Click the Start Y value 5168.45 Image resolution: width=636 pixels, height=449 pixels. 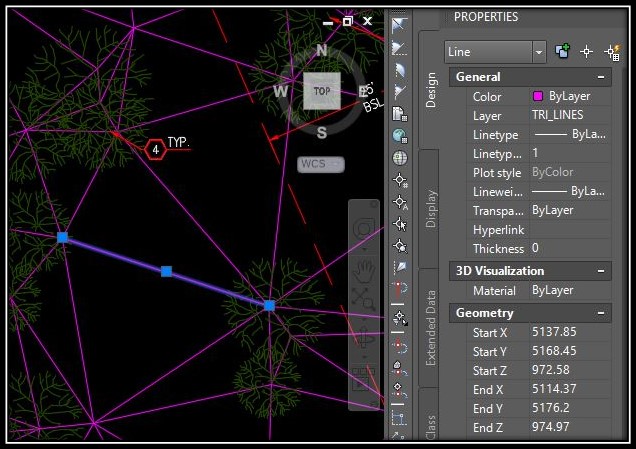coord(554,351)
